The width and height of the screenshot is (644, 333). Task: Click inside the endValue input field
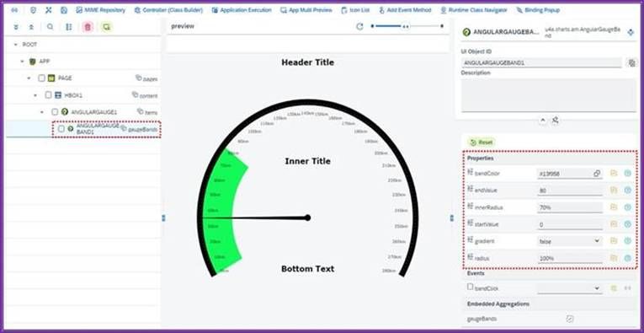coord(570,191)
